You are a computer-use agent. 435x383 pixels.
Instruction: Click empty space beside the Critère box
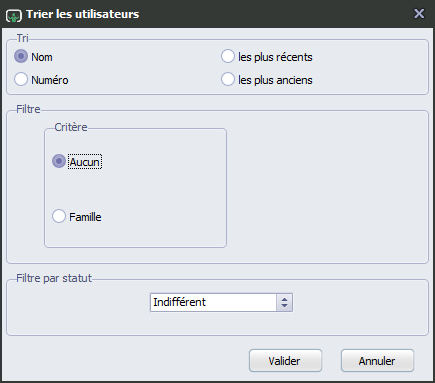tap(327, 187)
